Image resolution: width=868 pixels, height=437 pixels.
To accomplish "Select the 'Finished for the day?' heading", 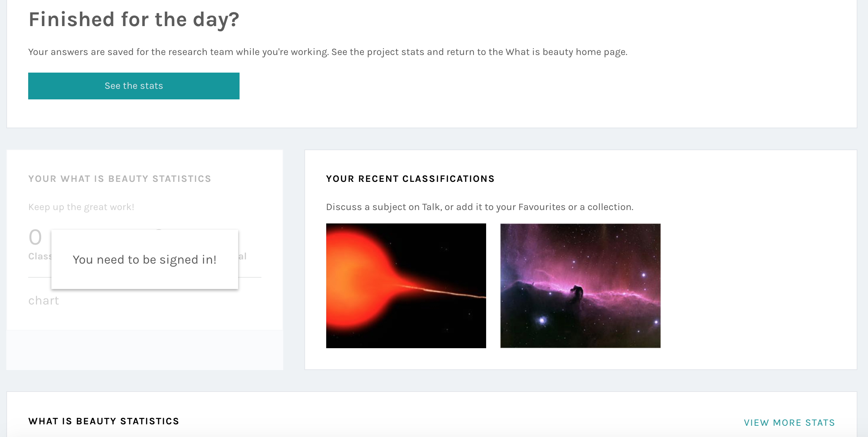I will [134, 20].
